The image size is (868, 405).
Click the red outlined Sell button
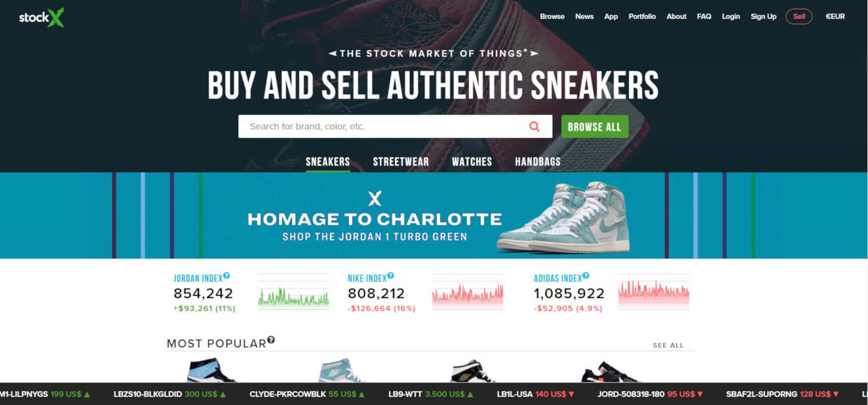point(799,17)
